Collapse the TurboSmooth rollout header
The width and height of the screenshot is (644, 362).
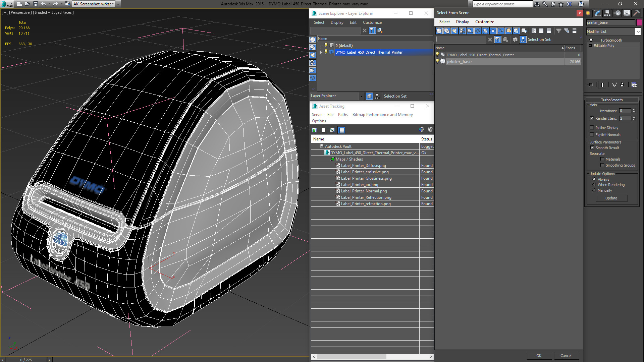tap(612, 100)
